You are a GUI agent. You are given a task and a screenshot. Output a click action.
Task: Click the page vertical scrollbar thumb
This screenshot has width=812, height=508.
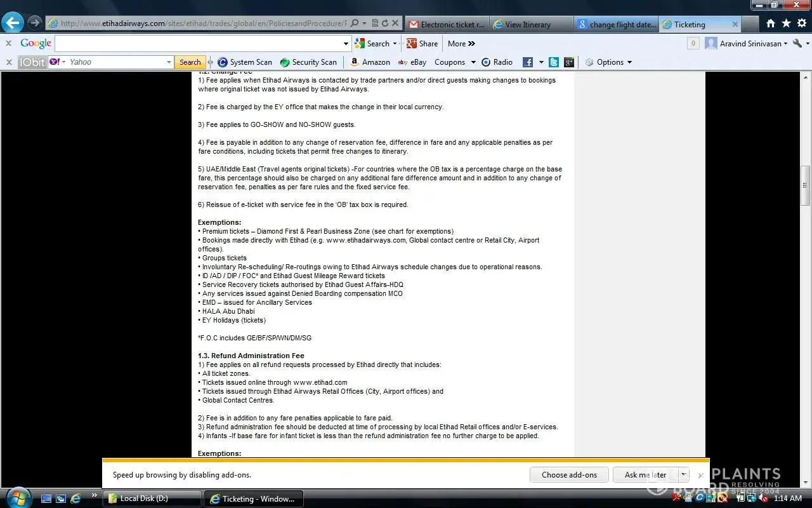coord(806,185)
